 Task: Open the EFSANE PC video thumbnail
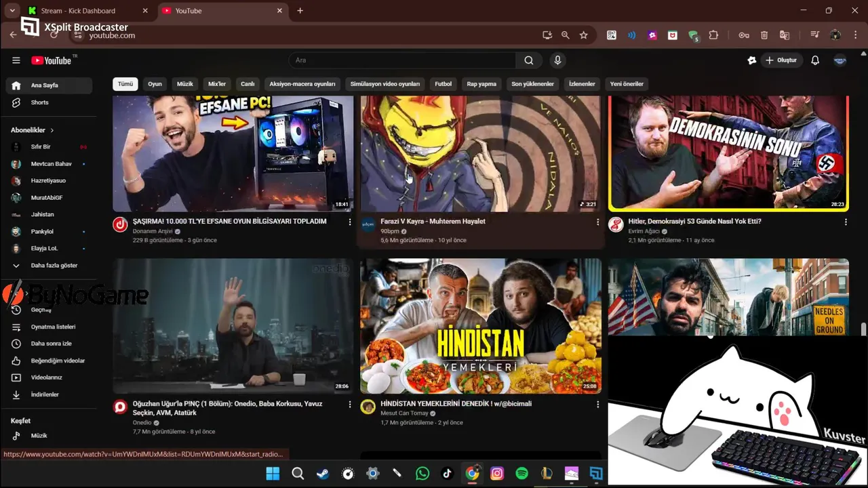click(233, 154)
